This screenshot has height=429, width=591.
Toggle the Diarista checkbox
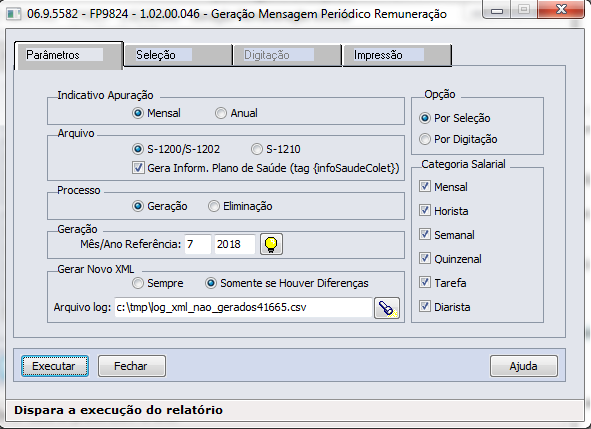tap(425, 306)
